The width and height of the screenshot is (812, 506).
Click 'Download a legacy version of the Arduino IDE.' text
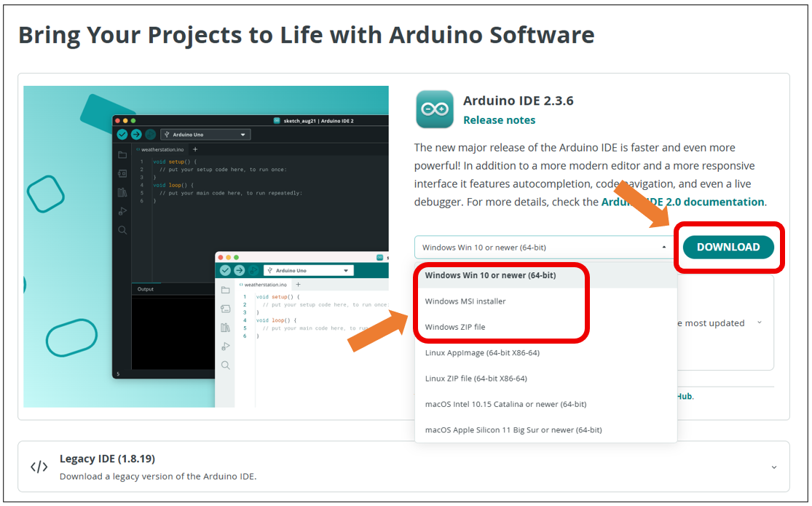pyautogui.click(x=158, y=476)
